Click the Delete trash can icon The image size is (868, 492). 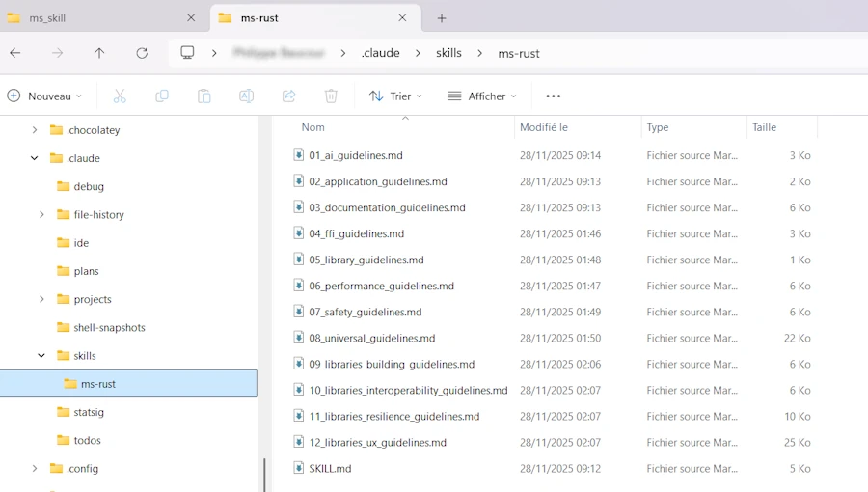[x=331, y=96]
